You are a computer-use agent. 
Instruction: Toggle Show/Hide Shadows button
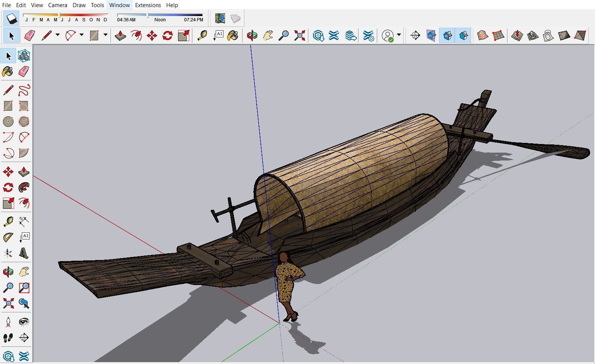coord(12,18)
